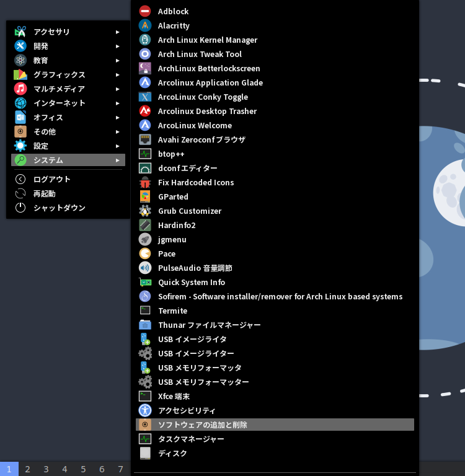Open Alacritty via its icon

[145, 25]
